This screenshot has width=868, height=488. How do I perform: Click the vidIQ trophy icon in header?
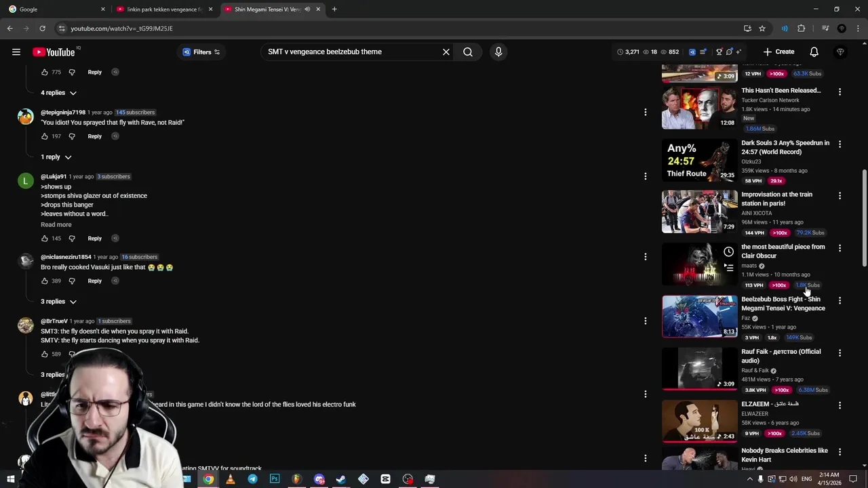(x=719, y=52)
